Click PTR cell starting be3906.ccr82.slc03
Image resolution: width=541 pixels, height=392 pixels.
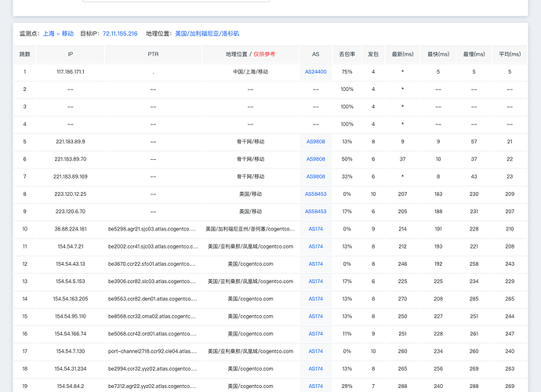[152, 281]
